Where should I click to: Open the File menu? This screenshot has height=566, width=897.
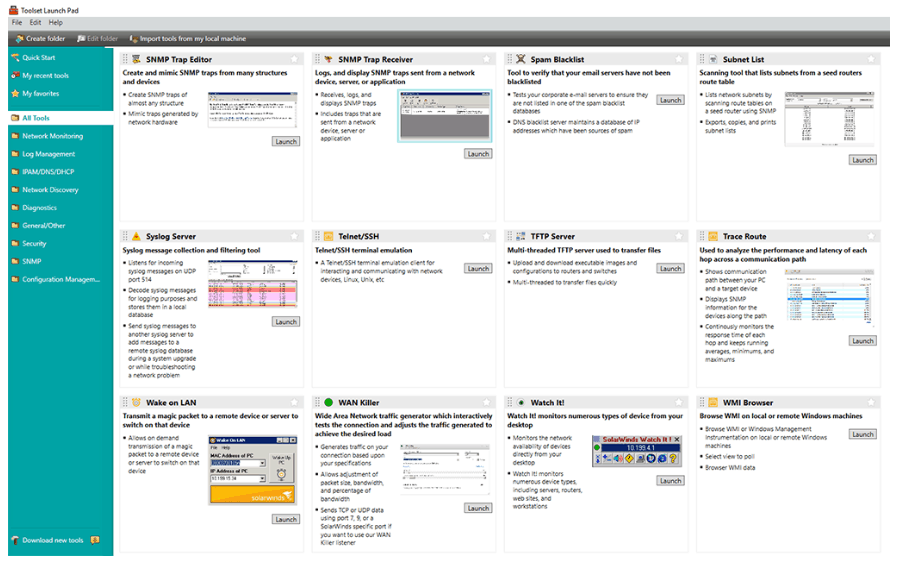17,22
